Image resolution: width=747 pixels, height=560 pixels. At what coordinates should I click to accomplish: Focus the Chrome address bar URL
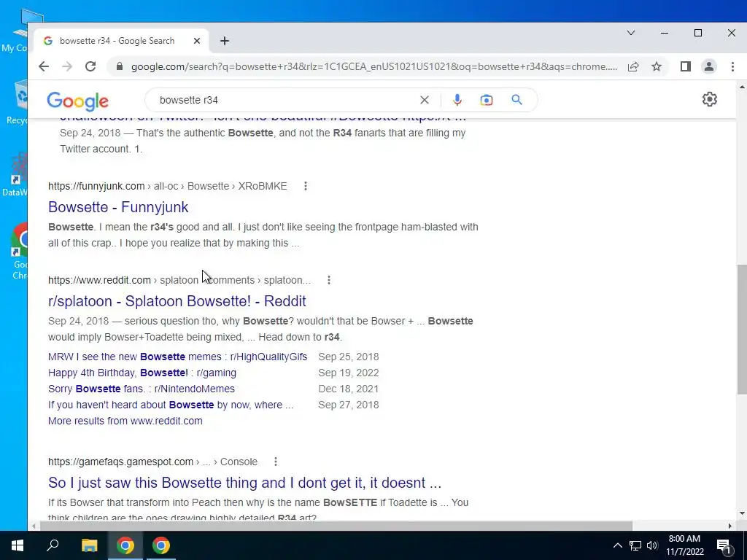pos(374,66)
